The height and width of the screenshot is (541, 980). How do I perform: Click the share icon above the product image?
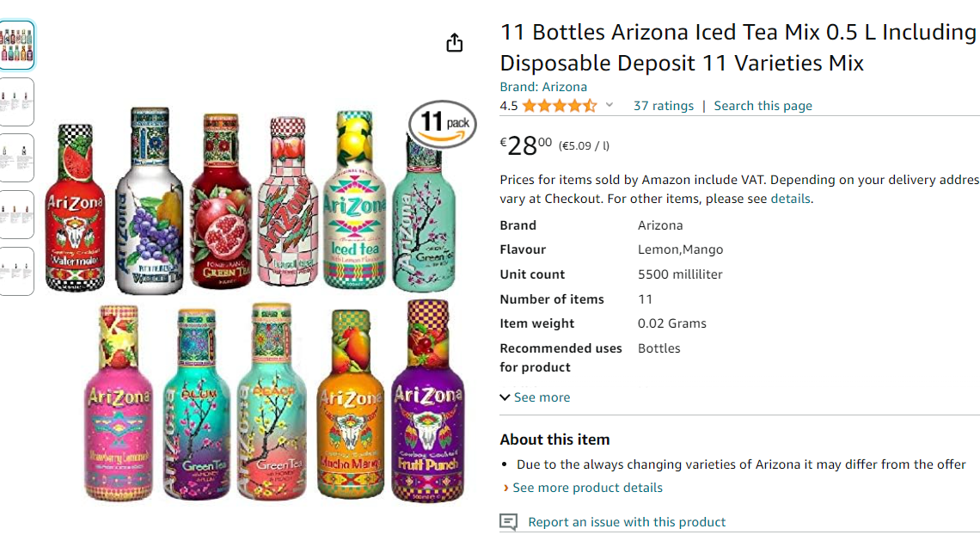click(x=455, y=43)
